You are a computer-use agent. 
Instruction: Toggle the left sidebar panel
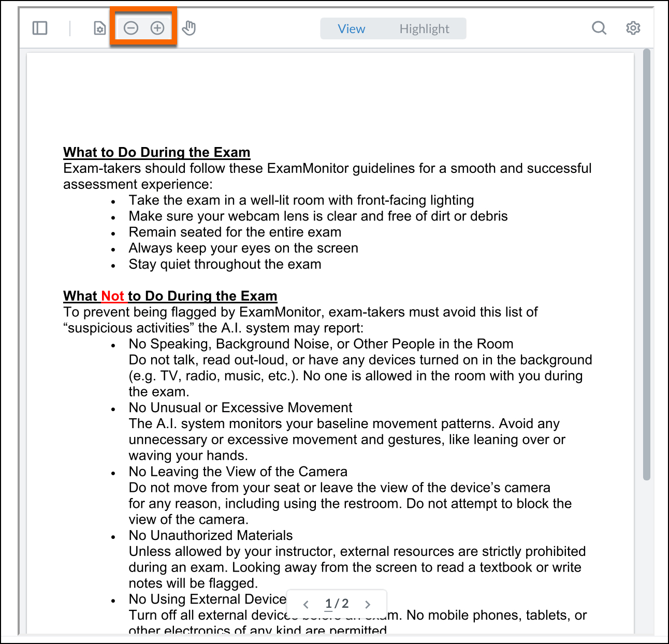[40, 28]
